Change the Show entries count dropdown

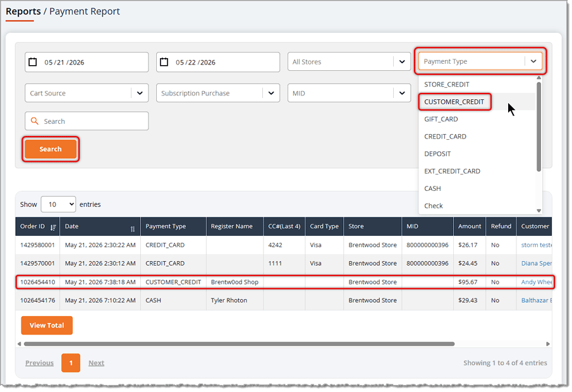58,204
